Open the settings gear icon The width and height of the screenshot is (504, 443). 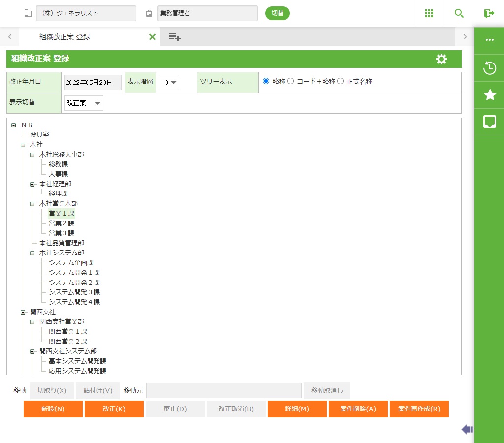441,59
